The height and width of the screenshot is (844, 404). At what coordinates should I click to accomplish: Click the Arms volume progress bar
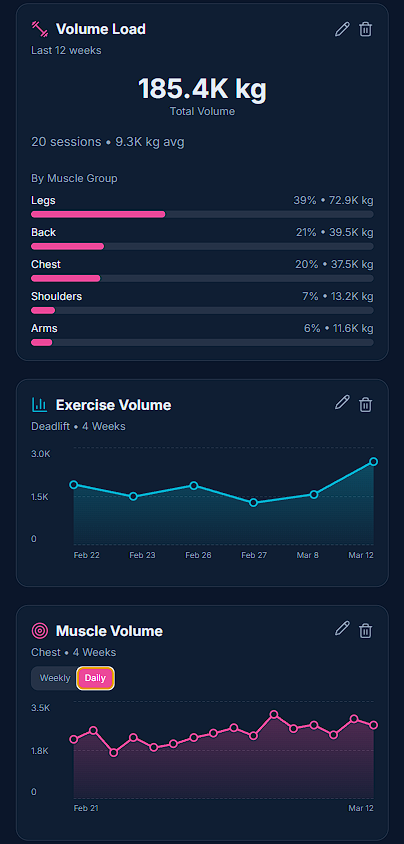pyautogui.click(x=202, y=342)
